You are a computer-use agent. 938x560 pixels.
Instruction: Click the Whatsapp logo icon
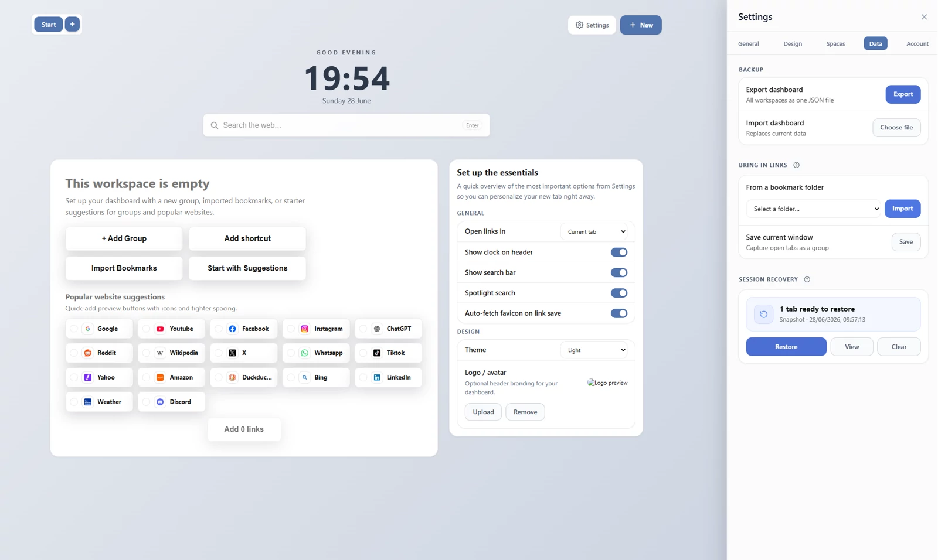(305, 353)
